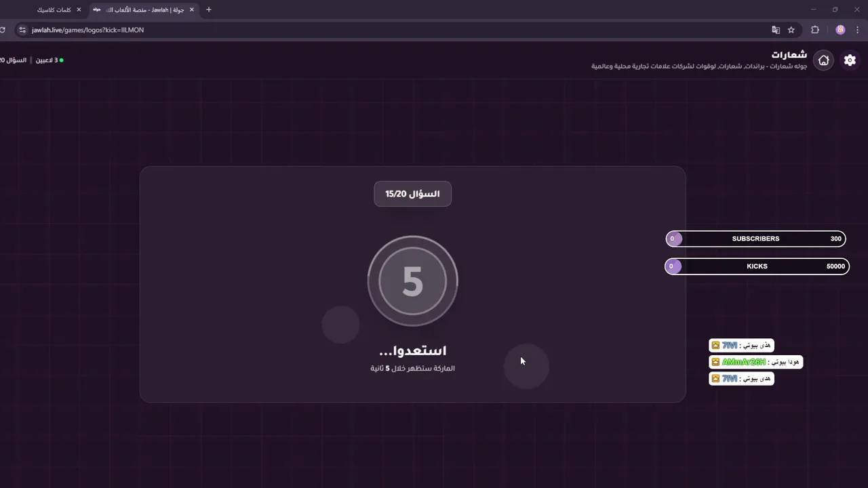The image size is (868, 488).
Task: Click the AMmAr26H chat message
Action: 755,362
